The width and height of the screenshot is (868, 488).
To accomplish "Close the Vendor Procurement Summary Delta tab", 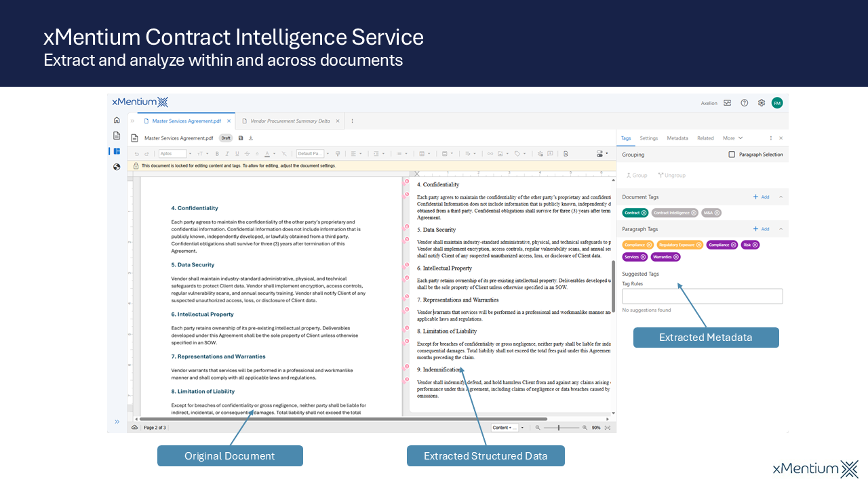I will click(338, 121).
